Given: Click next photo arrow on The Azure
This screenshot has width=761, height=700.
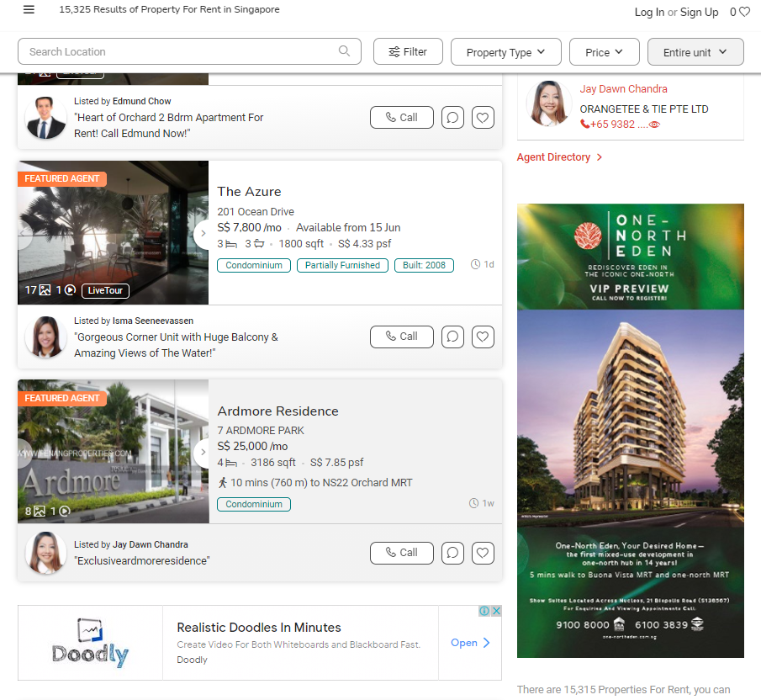Looking at the screenshot, I should coord(202,234).
